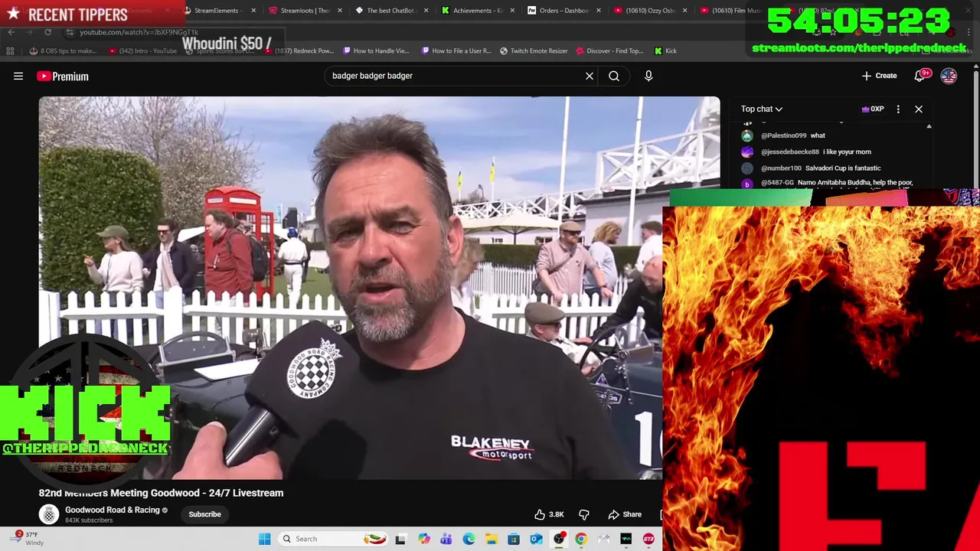Viewport: 980px width, 551px height.
Task: Open the YouTube account avatar menu
Action: click(x=949, y=76)
